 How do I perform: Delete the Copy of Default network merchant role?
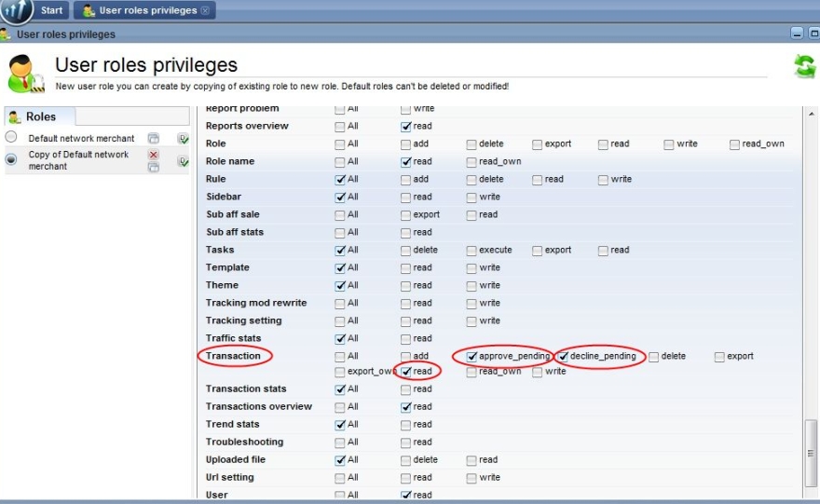coord(154,155)
